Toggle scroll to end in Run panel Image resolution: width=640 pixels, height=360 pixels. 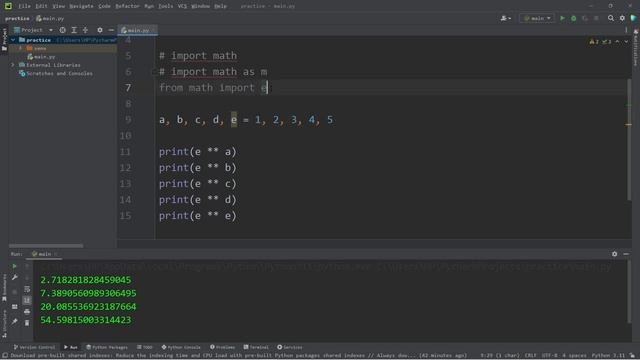(27, 300)
